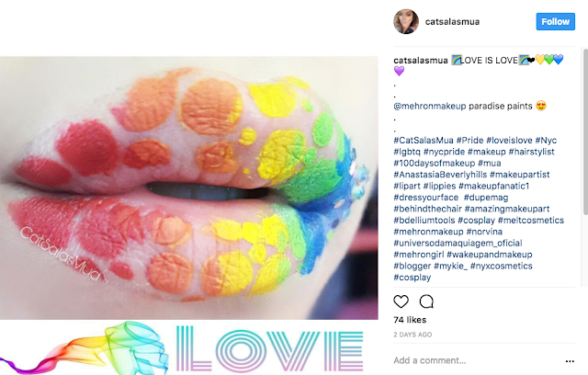Open the #loveislove hashtag

509,141
